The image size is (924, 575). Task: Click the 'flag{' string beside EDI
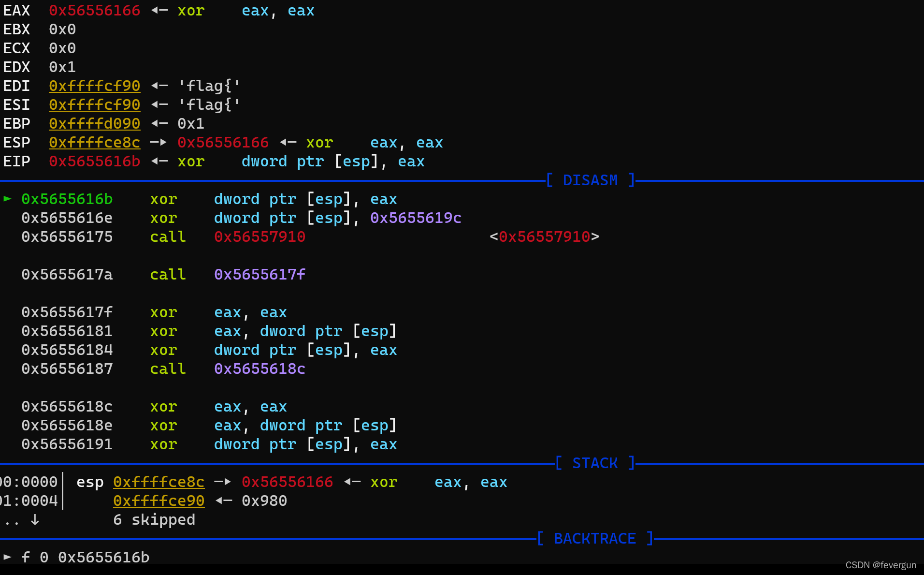click(209, 86)
